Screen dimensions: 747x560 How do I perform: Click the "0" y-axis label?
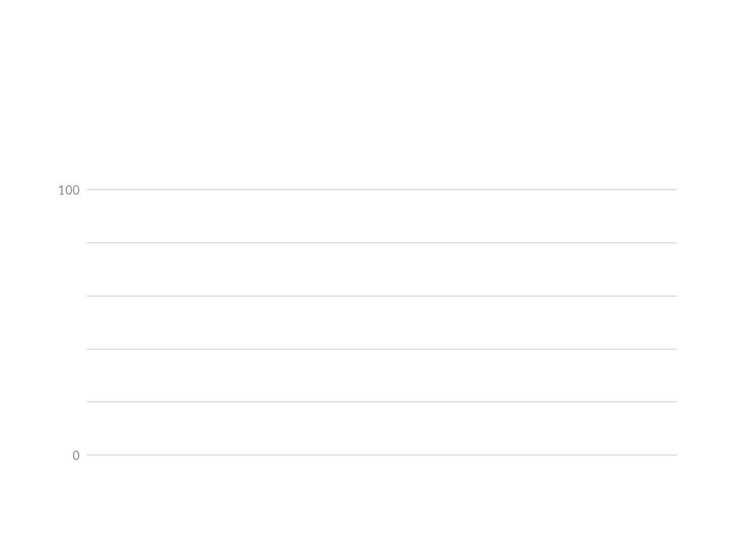coord(76,456)
